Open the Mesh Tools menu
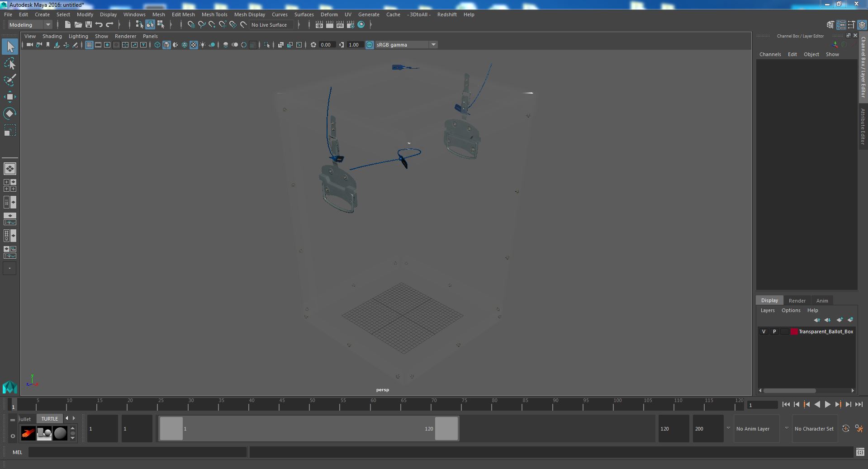Viewport: 868px width, 469px height. click(x=214, y=14)
